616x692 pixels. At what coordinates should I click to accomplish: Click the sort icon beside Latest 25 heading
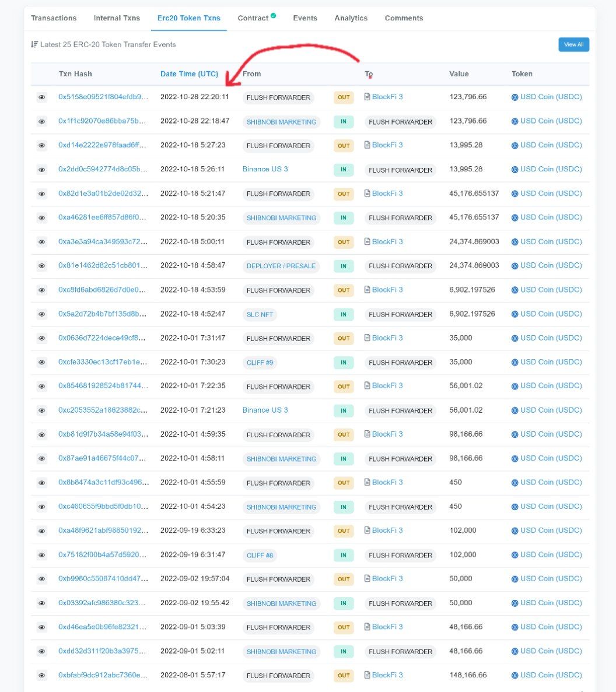(34, 44)
